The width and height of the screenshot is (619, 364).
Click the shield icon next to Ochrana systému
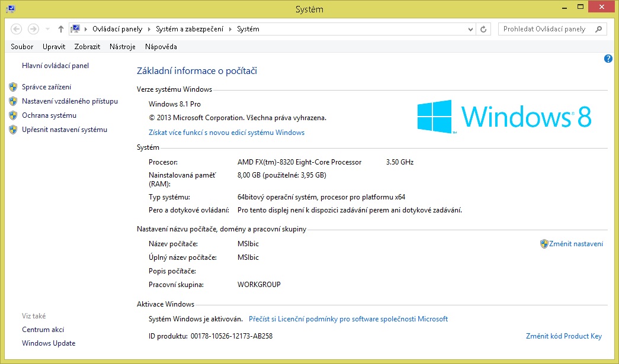(x=13, y=115)
